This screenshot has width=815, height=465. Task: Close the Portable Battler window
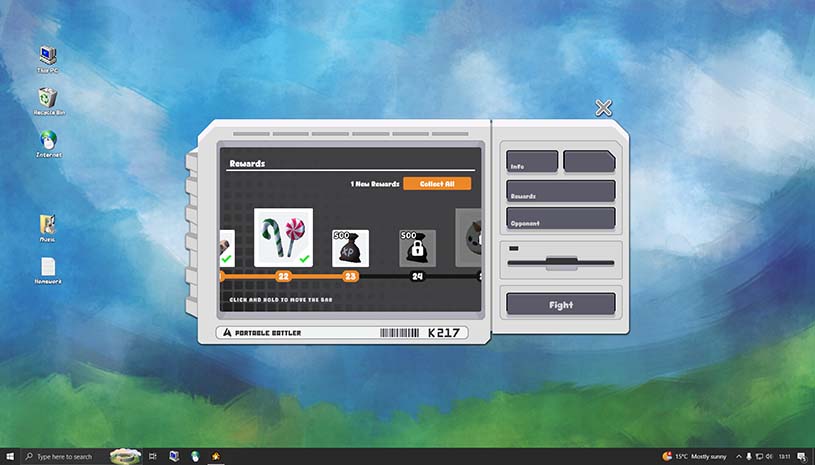(x=603, y=108)
